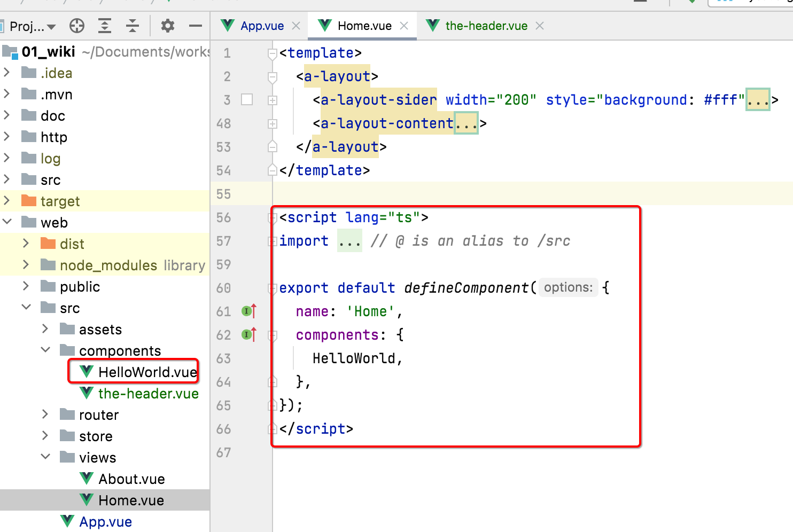Fold the a-layout tag on line 2

(x=273, y=77)
